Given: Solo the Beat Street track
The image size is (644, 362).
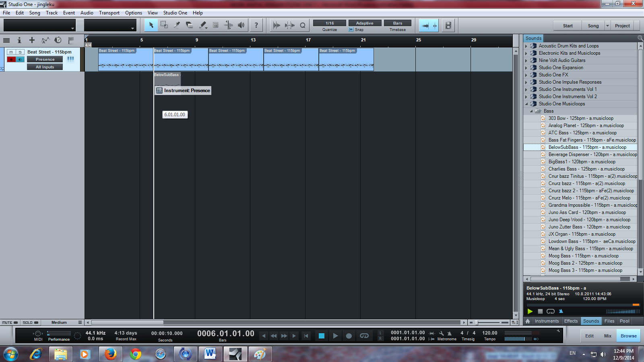Looking at the screenshot, I should 20,52.
